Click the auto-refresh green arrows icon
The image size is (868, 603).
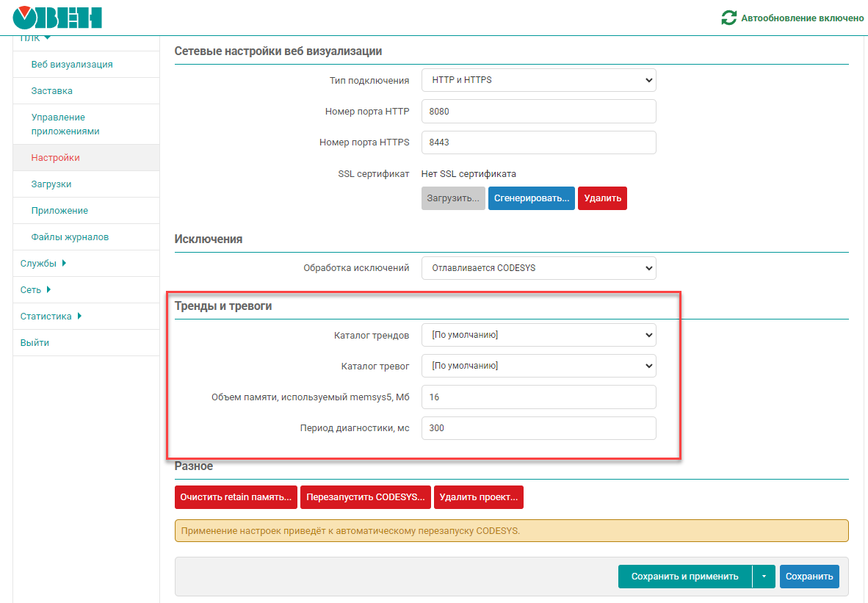pyautogui.click(x=728, y=18)
